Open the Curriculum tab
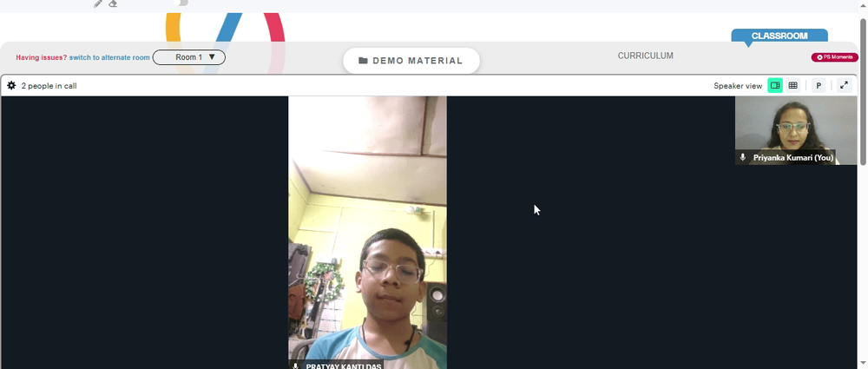 [646, 56]
